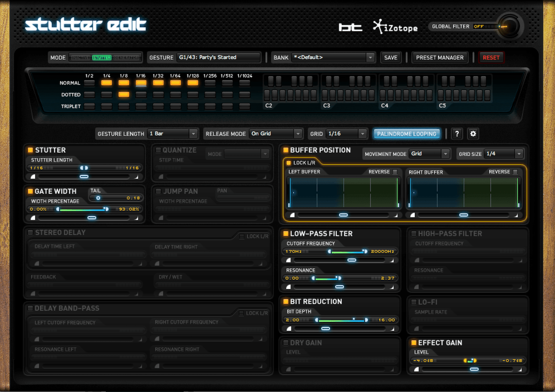Check Reverse for the Right Buffer
This screenshot has height=392, width=555.
pyautogui.click(x=515, y=172)
